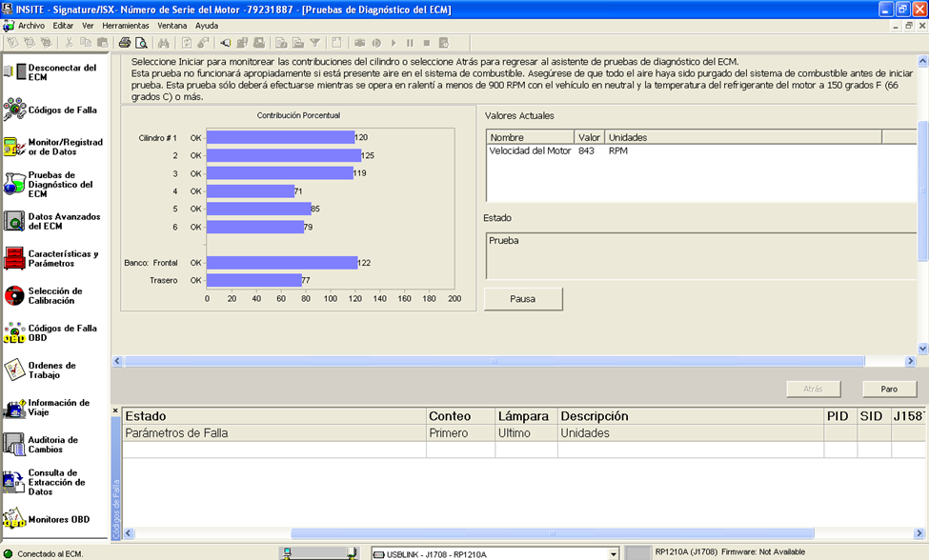
Task: Open the Herramientas menu
Action: (125, 26)
